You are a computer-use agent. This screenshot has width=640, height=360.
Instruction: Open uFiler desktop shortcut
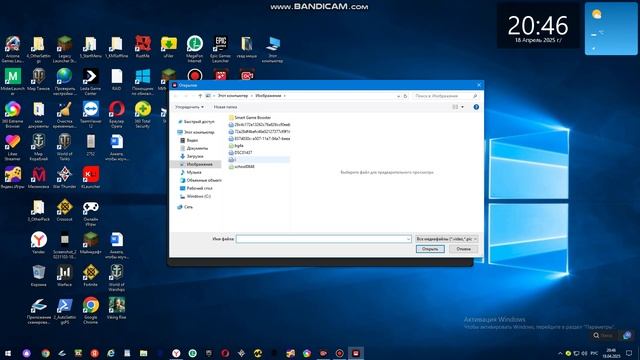click(x=169, y=47)
